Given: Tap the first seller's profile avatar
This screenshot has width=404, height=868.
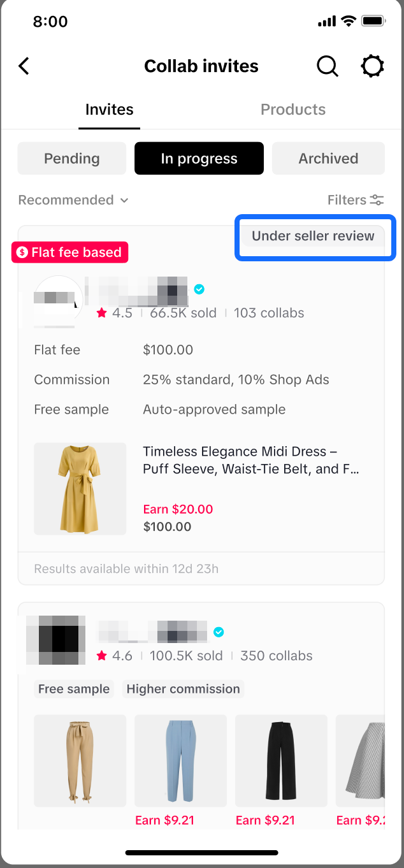Looking at the screenshot, I should tap(59, 301).
